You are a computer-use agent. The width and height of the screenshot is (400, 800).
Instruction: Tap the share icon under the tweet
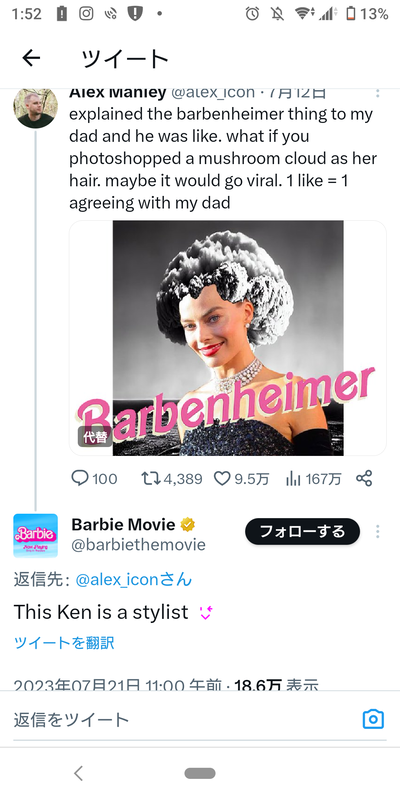pos(364,479)
